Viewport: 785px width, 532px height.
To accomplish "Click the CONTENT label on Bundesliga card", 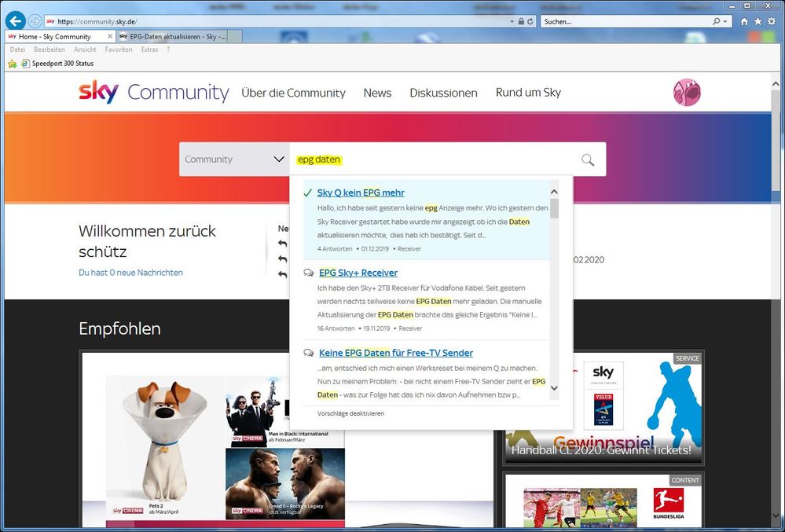I will pyautogui.click(x=685, y=480).
